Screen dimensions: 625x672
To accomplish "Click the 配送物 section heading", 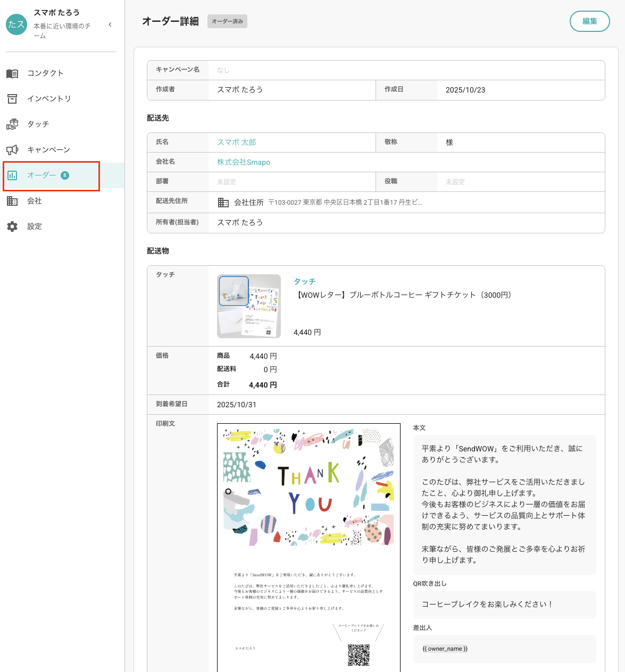I will 158,251.
